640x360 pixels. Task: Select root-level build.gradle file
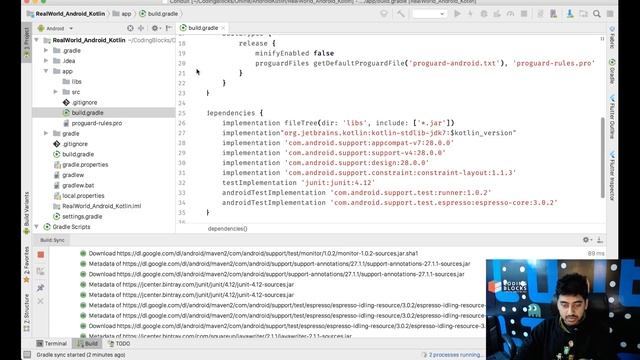point(73,154)
